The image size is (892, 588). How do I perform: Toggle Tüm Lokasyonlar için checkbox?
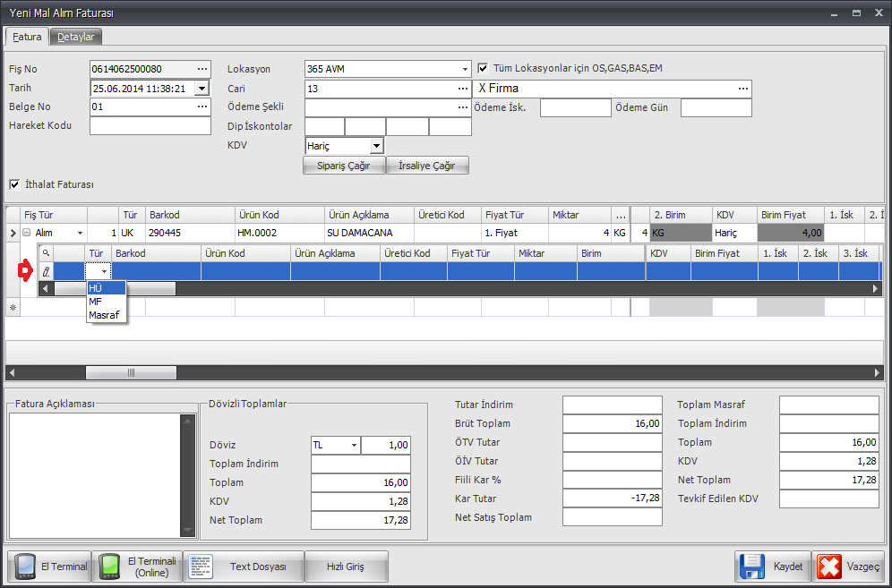coord(484,68)
